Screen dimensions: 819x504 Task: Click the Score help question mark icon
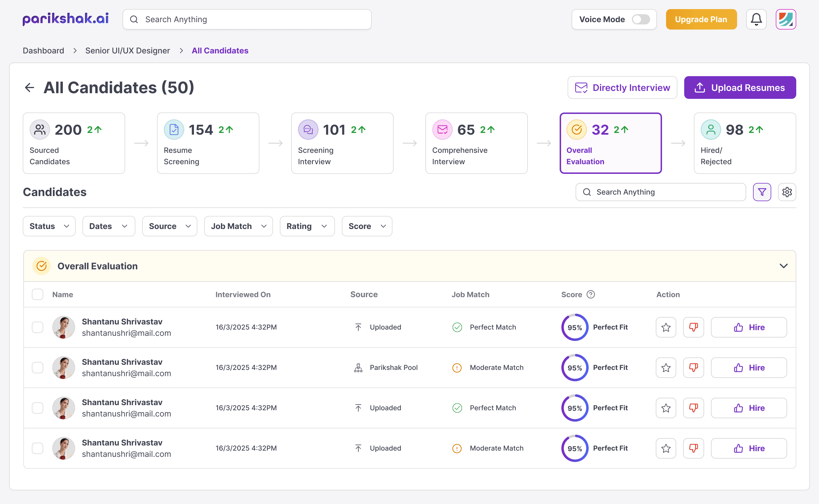click(x=590, y=294)
